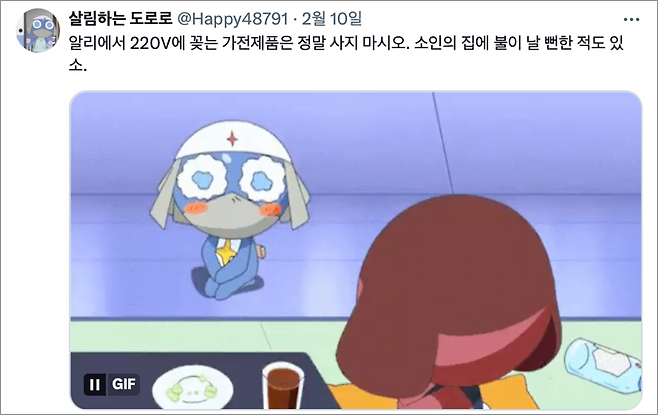Click the glass of cola in the GIF

click(283, 385)
